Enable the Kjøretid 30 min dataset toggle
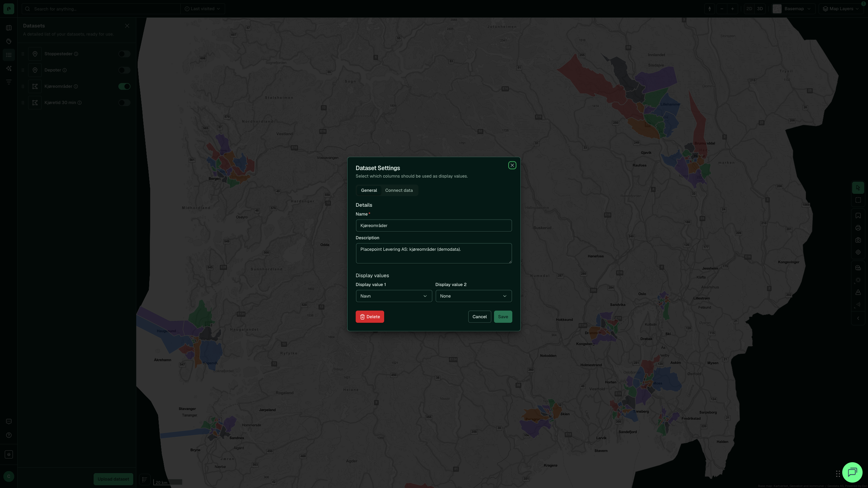868x488 pixels. click(x=124, y=103)
